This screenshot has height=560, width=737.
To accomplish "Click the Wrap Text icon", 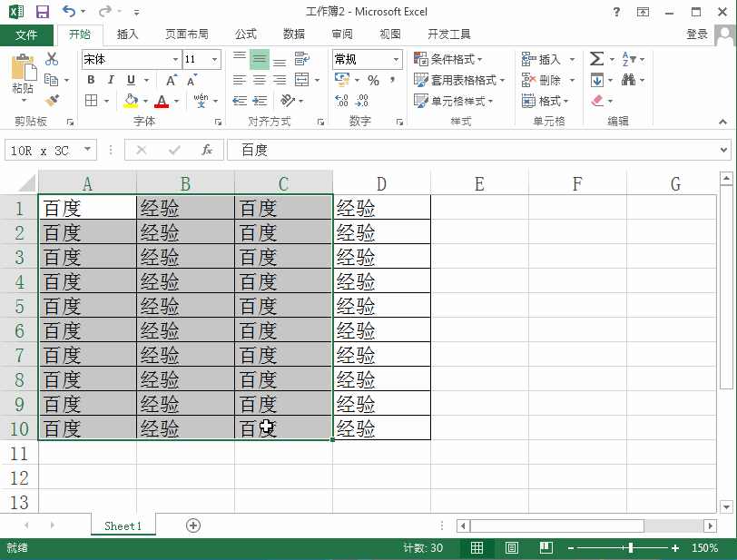I will click(x=301, y=59).
